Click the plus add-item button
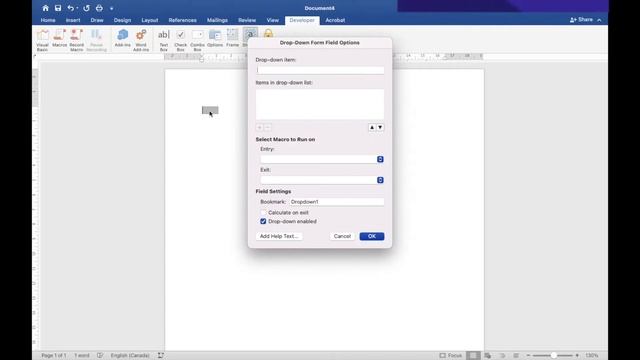Screen dimensions: 640x360 [x=260, y=127]
